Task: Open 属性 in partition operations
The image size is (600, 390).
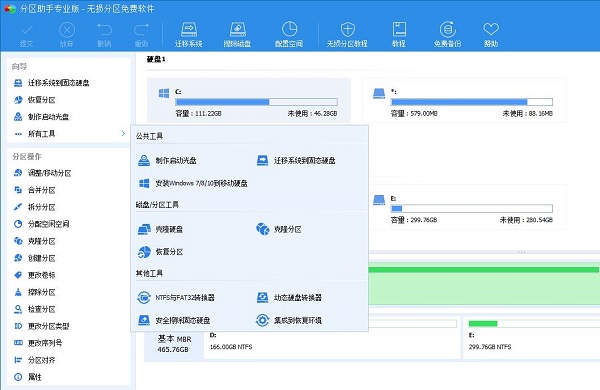Action: point(28,377)
